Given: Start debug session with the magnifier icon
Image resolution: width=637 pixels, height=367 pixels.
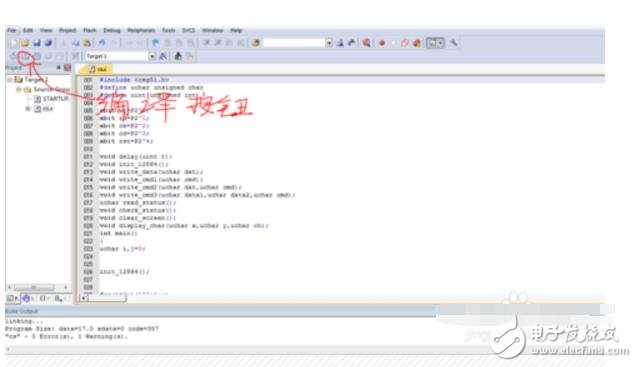Looking at the screenshot, I should [x=366, y=43].
